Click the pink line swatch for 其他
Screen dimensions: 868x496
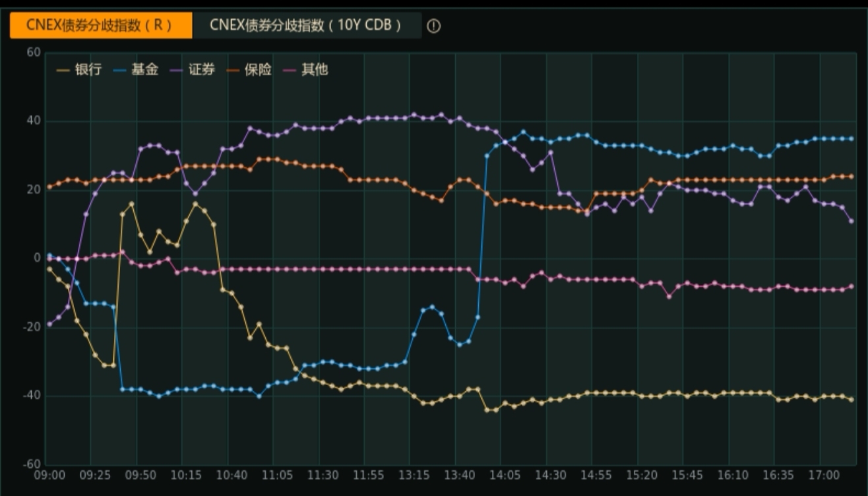click(289, 69)
